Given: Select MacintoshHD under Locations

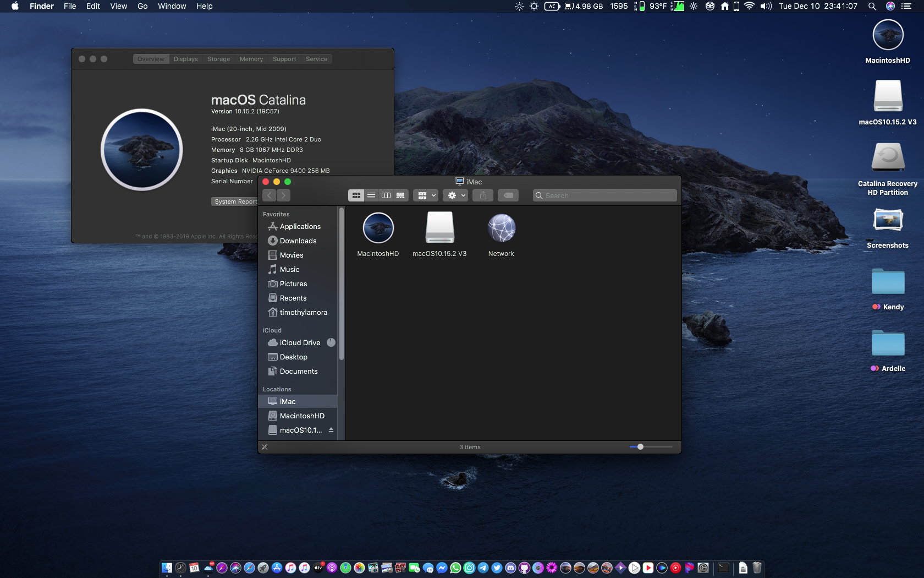Looking at the screenshot, I should [298, 416].
